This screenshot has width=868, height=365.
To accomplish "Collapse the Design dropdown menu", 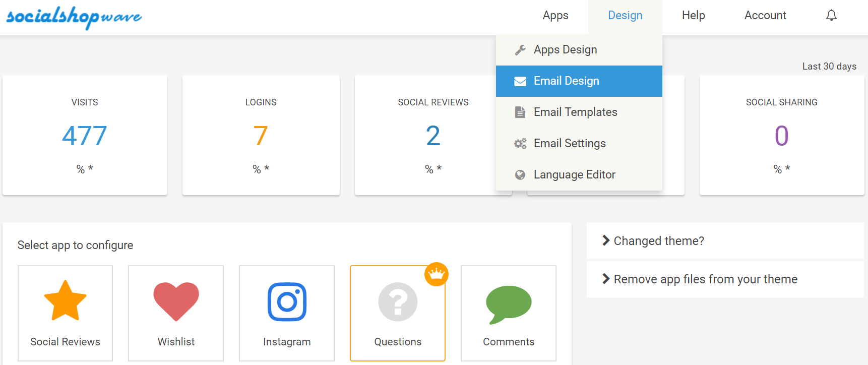I will coord(625,16).
